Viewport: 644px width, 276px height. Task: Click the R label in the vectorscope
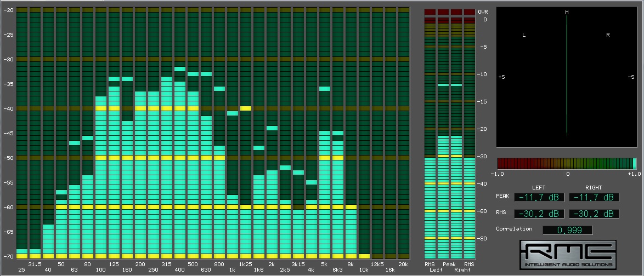point(608,35)
